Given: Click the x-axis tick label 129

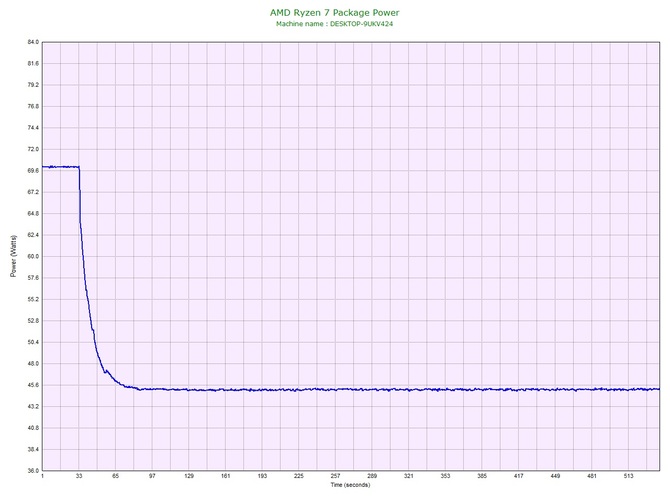Looking at the screenshot, I should click(x=189, y=476).
